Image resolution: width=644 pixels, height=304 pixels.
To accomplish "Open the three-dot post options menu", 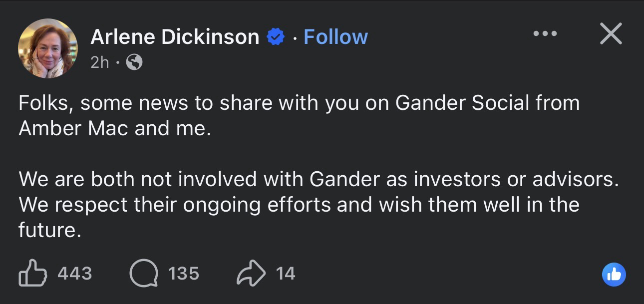I will [x=545, y=34].
